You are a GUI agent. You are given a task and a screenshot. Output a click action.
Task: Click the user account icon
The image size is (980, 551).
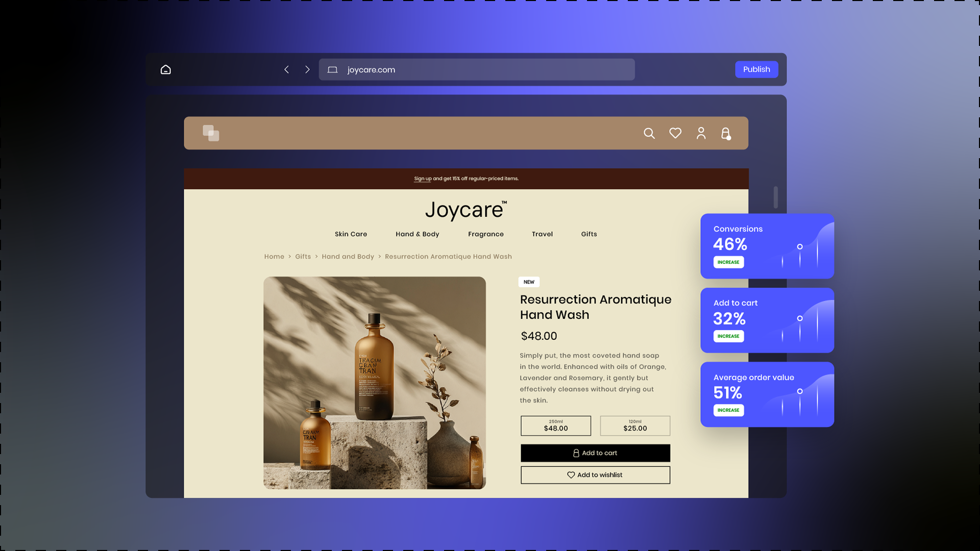(x=701, y=133)
